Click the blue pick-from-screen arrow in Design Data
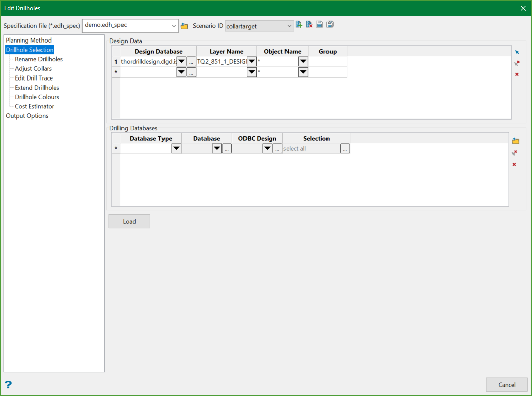 point(517,52)
